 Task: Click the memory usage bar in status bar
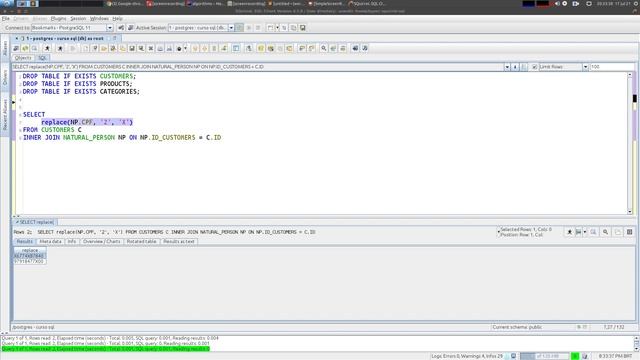pos(544,356)
